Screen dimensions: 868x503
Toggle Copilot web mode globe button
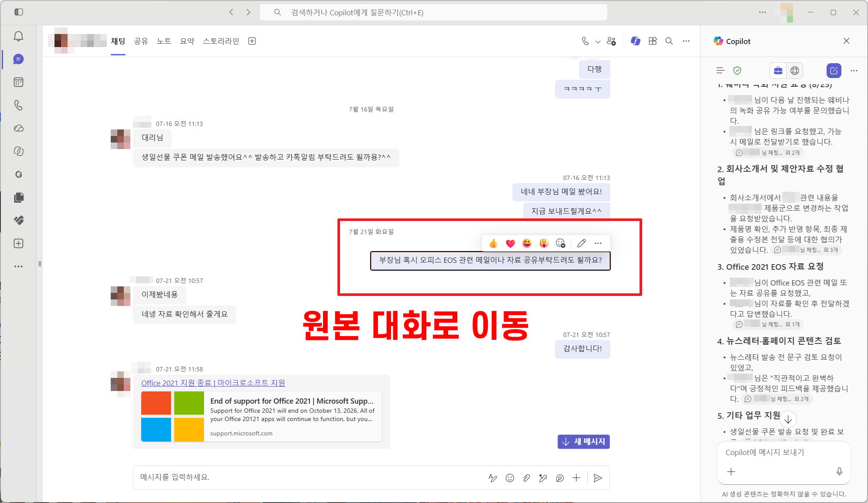point(795,71)
